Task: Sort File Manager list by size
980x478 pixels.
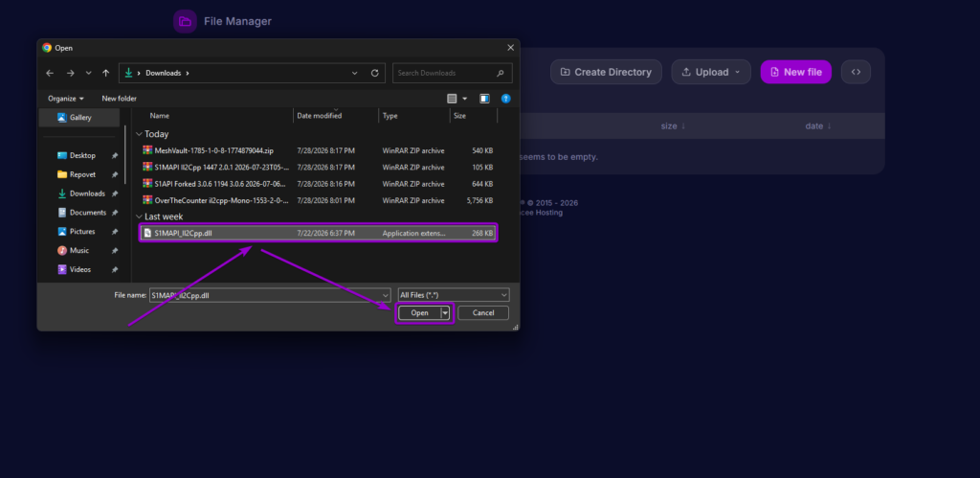Action: (x=673, y=125)
